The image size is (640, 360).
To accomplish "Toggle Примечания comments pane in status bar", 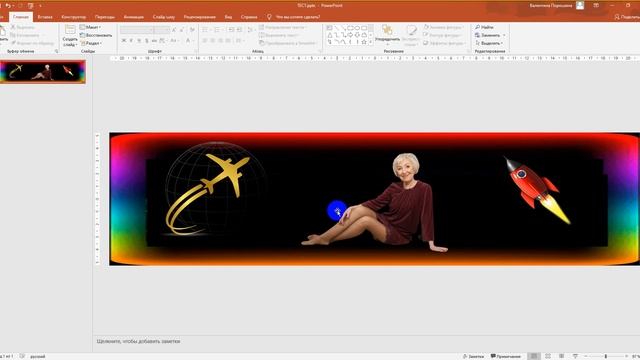I will coord(505,356).
